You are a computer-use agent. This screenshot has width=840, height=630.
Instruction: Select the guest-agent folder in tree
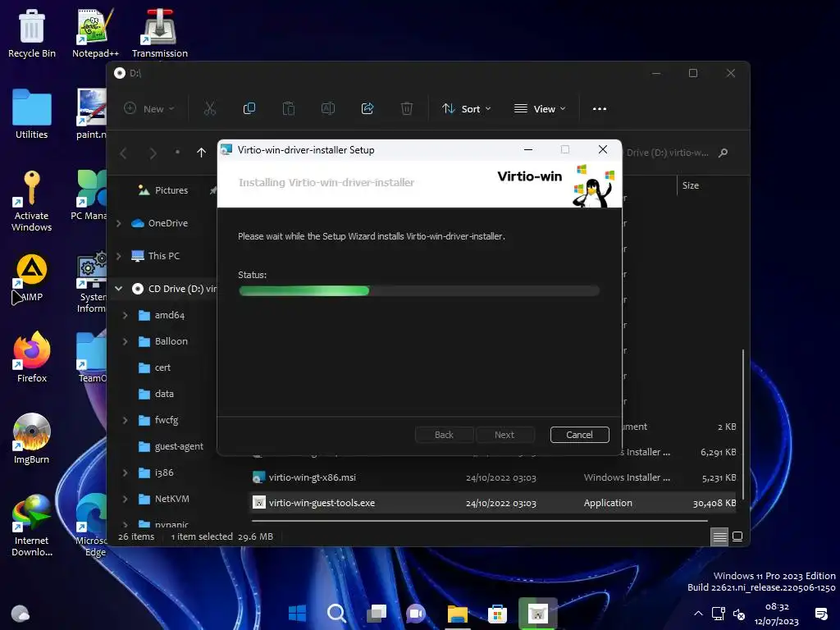click(179, 446)
